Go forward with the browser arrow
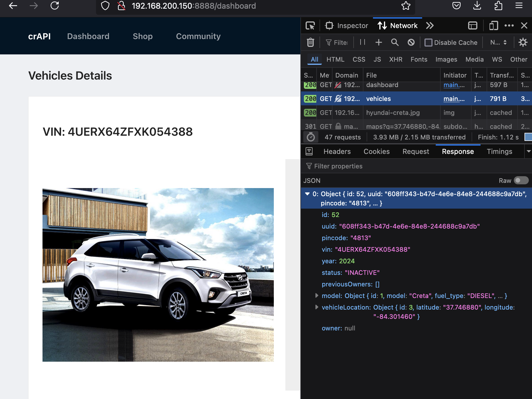The image size is (532, 399). pyautogui.click(x=34, y=6)
